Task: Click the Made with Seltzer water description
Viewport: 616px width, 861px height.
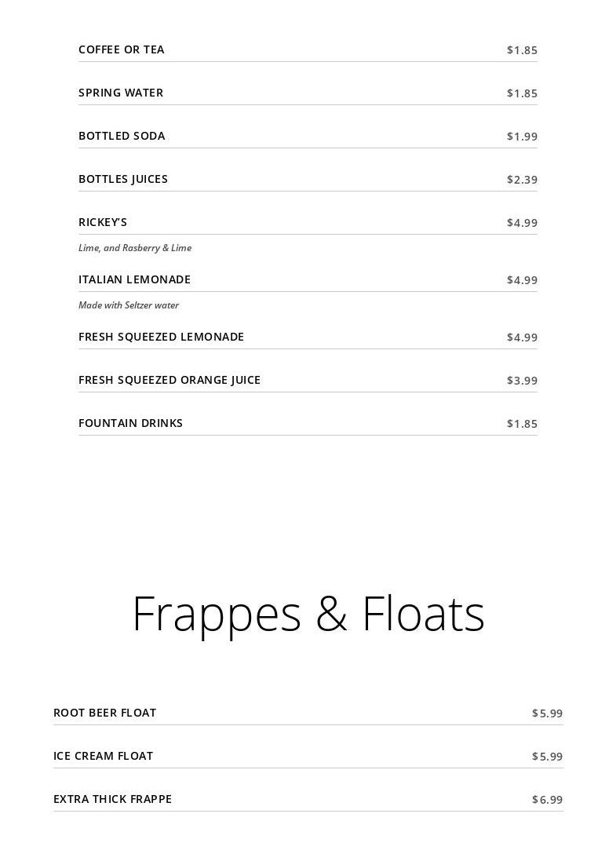Action: [129, 305]
